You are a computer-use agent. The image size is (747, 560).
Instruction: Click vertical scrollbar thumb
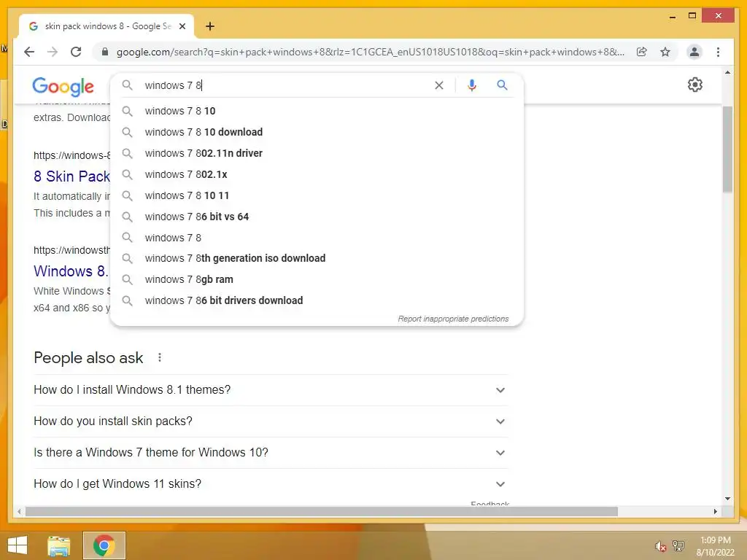[x=727, y=149]
